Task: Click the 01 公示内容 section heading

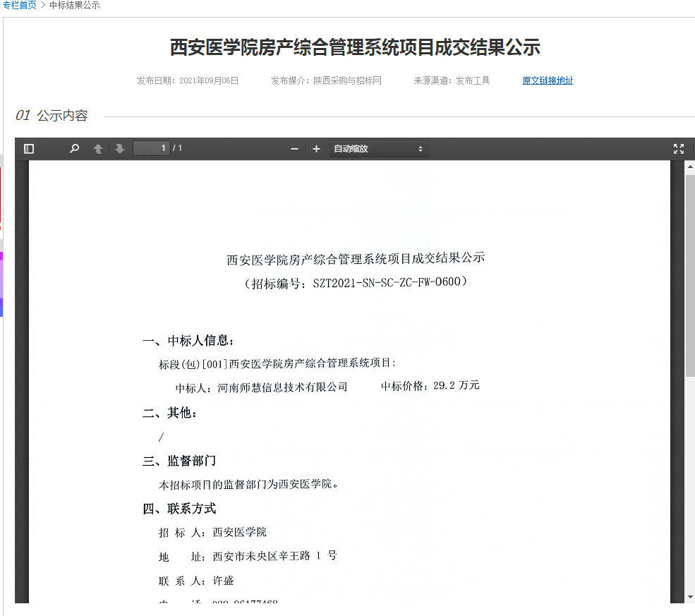Action: [x=52, y=116]
